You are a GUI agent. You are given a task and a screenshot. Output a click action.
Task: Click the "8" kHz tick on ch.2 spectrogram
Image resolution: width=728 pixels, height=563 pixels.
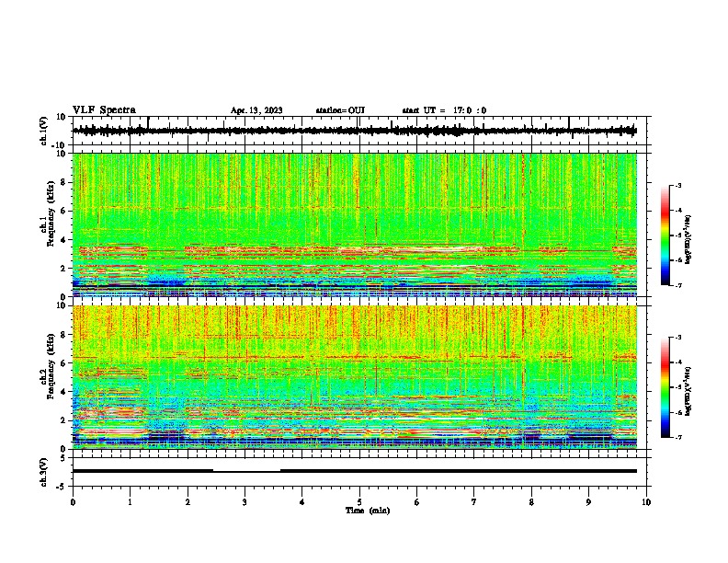(x=63, y=335)
